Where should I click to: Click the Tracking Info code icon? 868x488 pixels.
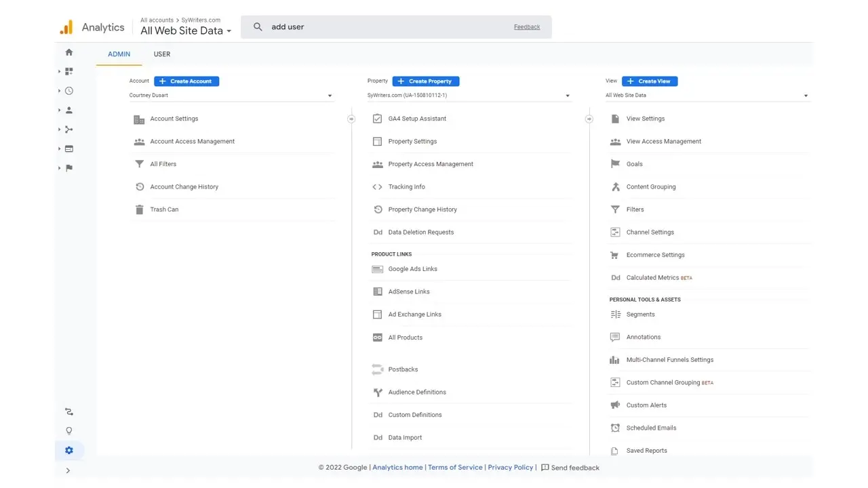tap(378, 187)
